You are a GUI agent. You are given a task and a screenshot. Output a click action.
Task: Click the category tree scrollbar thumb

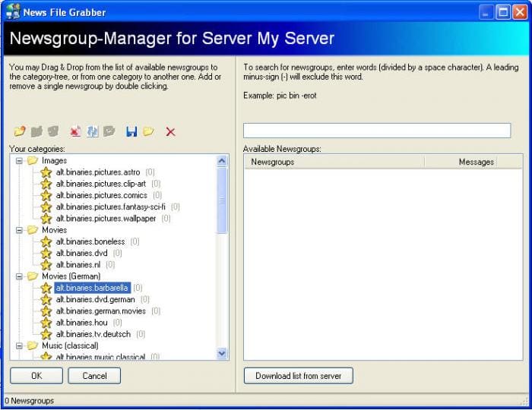point(222,200)
